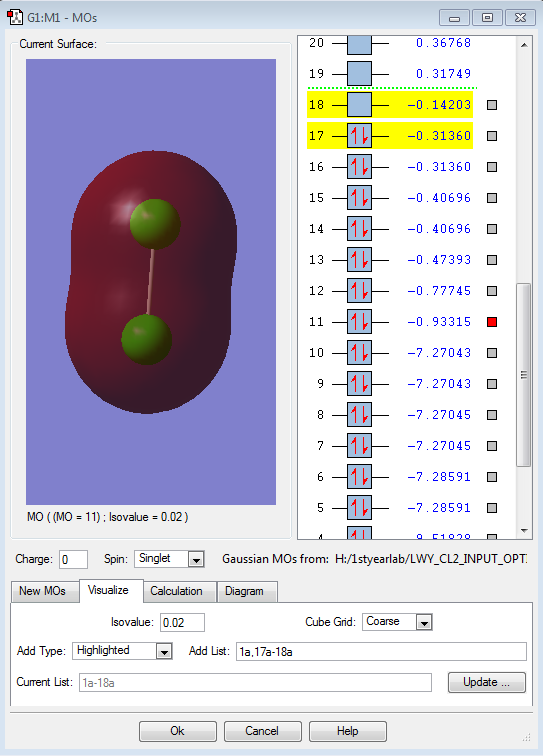Click the electron-pair box of orbital 11
Screen dimensions: 543x756
(359, 322)
